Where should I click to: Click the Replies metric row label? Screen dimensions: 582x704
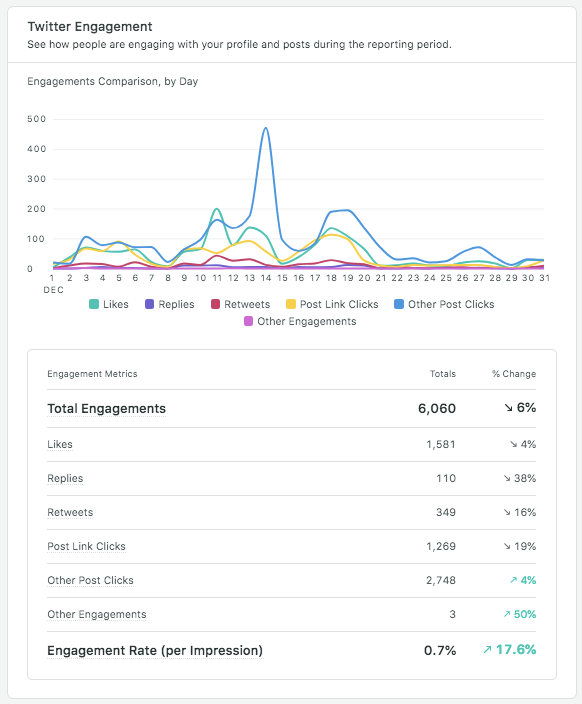[x=65, y=478]
